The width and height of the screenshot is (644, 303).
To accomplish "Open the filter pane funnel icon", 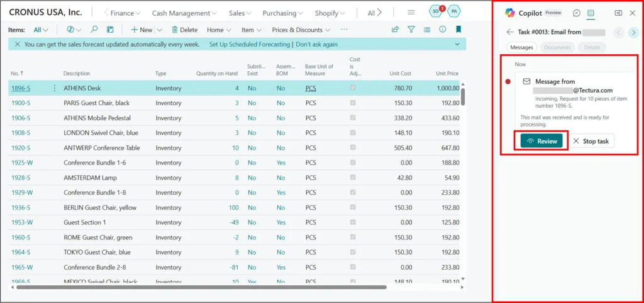I will point(411,30).
